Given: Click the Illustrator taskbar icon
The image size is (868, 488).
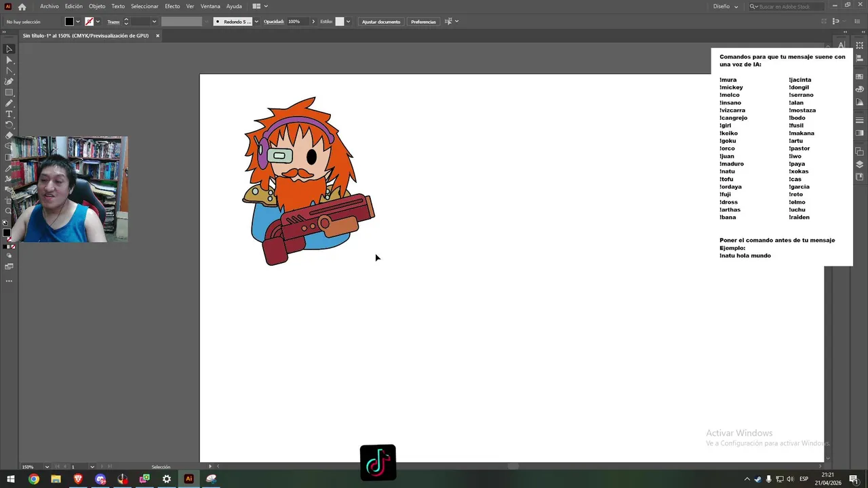Looking at the screenshot, I should [x=189, y=479].
